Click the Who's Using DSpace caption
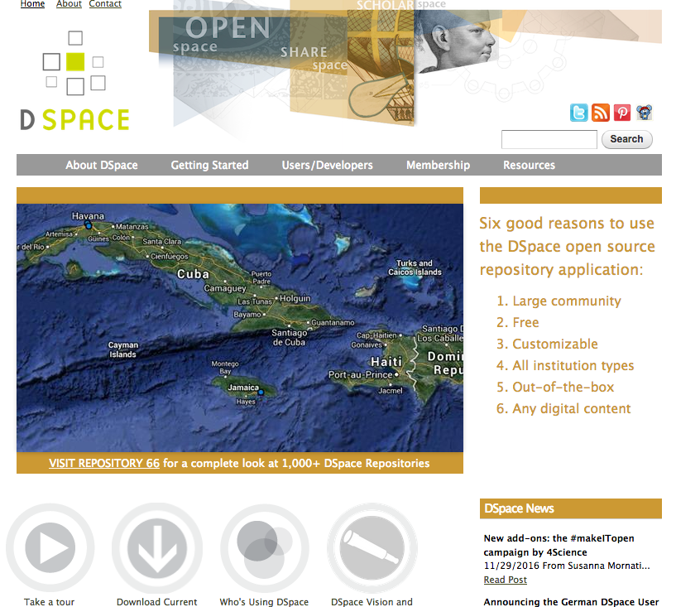This screenshot has width=700, height=607. 264,602
